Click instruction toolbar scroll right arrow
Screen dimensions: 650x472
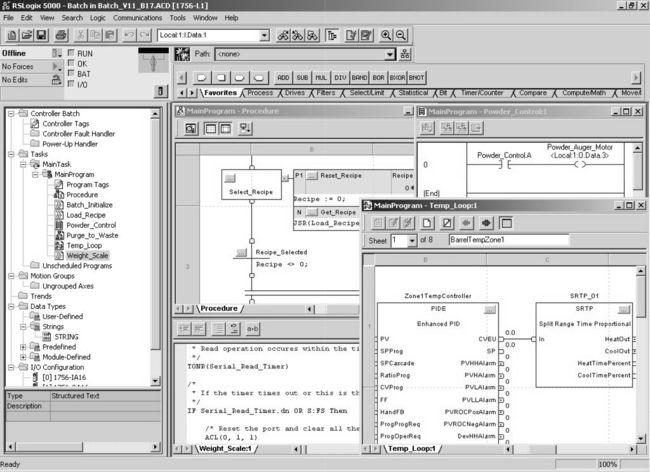click(635, 77)
